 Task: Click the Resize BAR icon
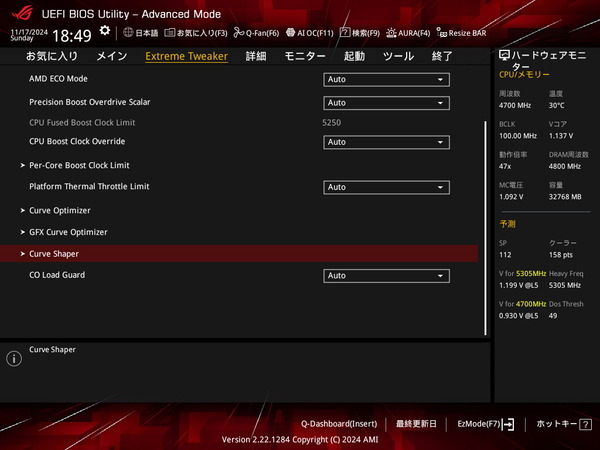442,33
